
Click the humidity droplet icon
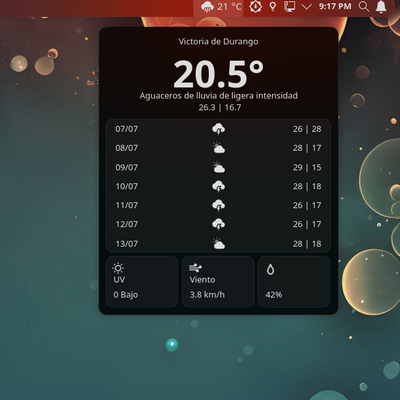click(x=270, y=269)
